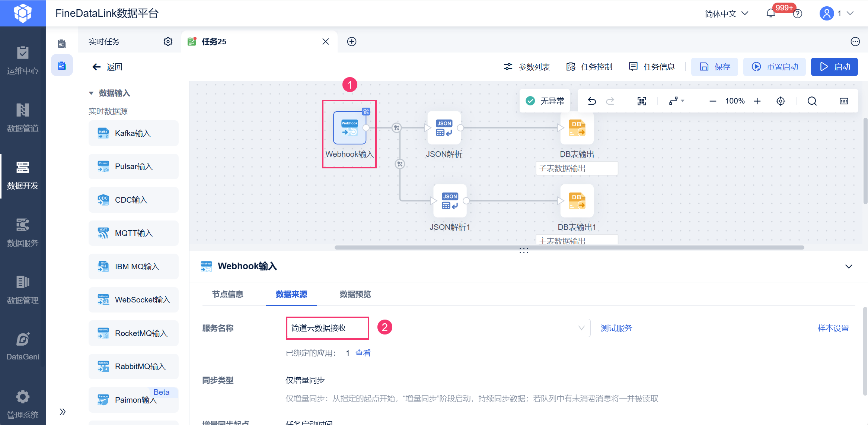
Task: Select the RabbitMQ输入 node type
Action: tap(134, 367)
